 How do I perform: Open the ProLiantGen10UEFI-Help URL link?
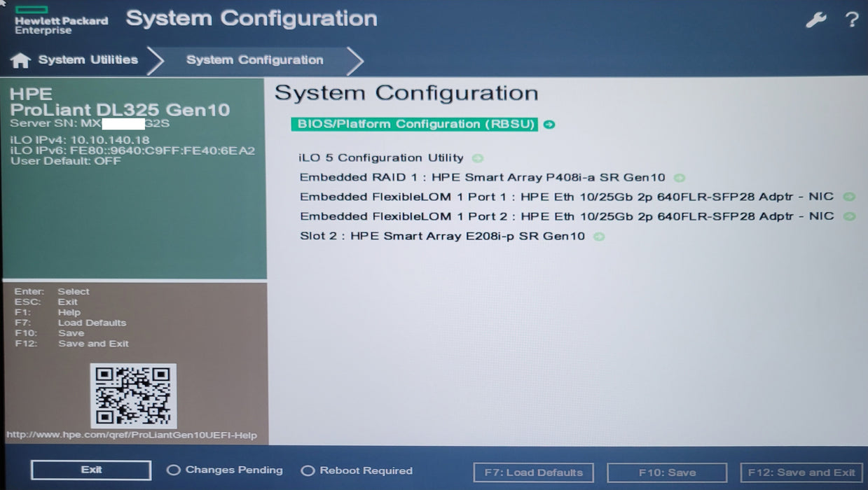pyautogui.click(x=132, y=435)
